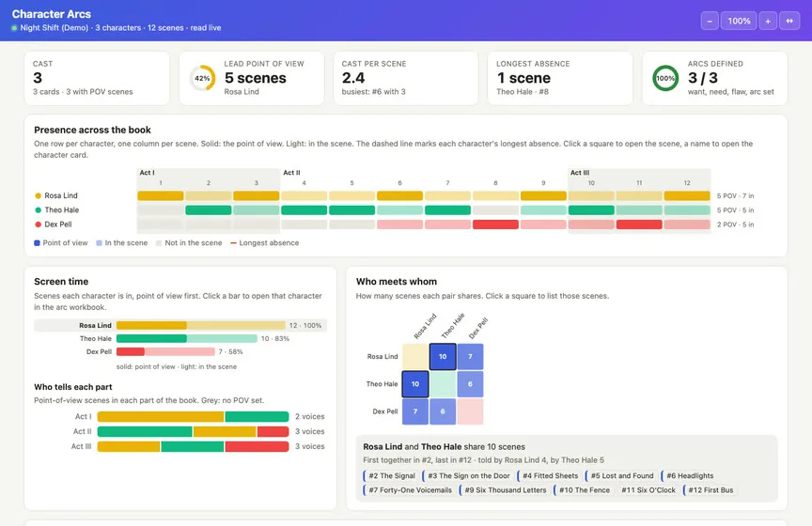Click Theo Hale and Dex Pell square showing 6
This screenshot has height=526, width=812.
(x=470, y=384)
